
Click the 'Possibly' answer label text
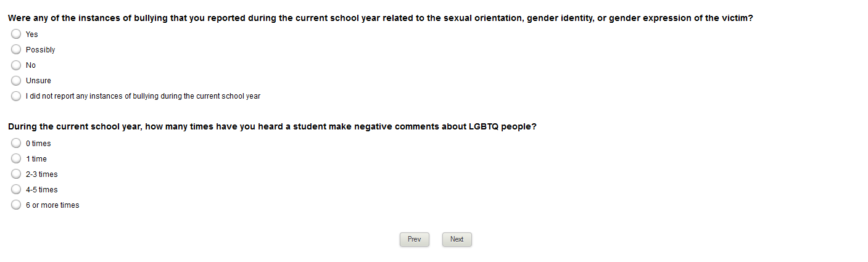coord(40,50)
